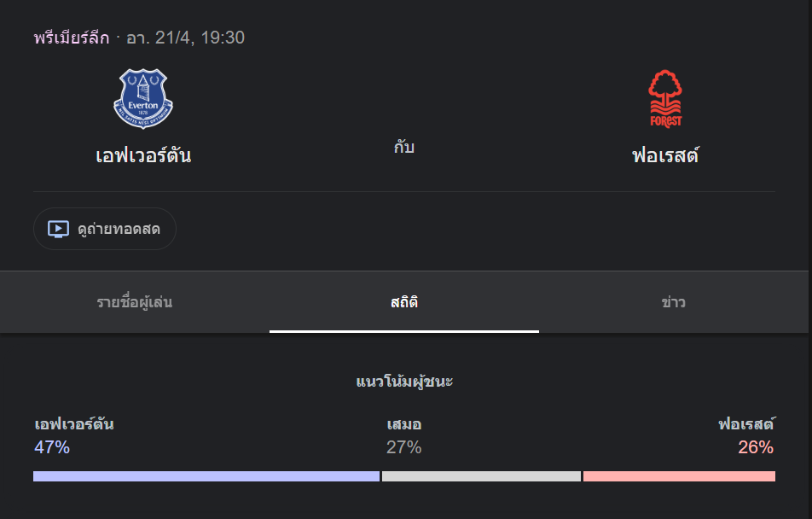Click the red Forest win probability bar

pyautogui.click(x=679, y=476)
